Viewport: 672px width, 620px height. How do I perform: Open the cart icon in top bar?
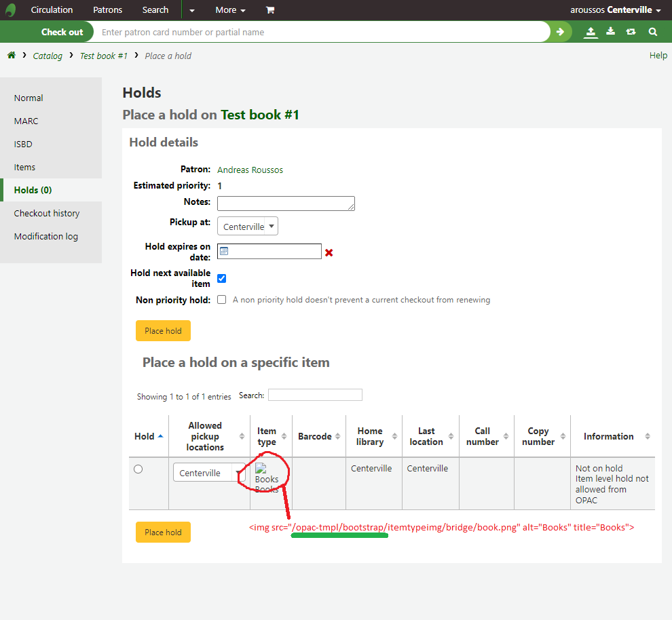click(270, 10)
